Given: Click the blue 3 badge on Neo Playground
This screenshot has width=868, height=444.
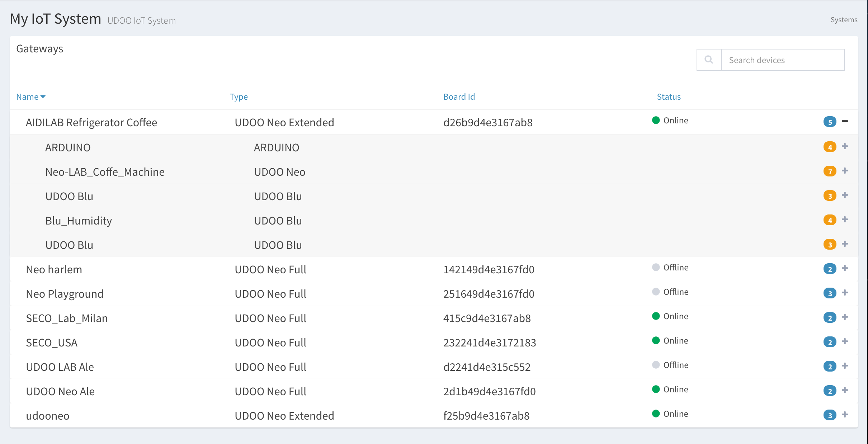Looking at the screenshot, I should pos(830,293).
